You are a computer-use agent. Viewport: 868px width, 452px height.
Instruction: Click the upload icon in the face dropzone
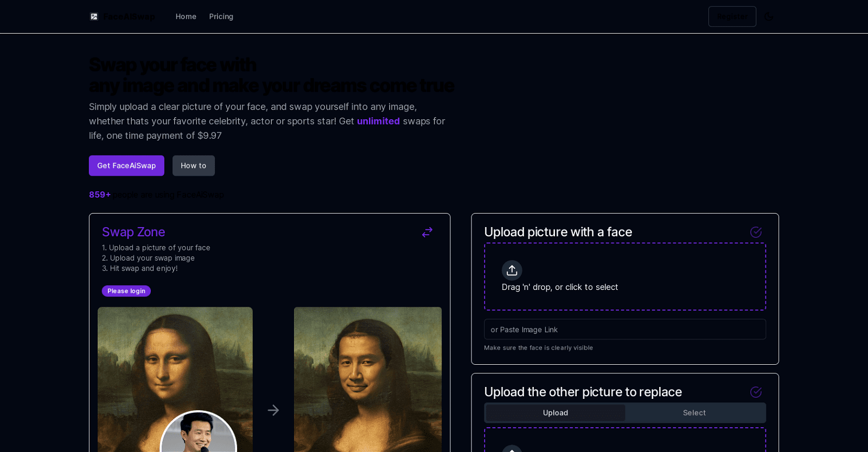pos(512,270)
